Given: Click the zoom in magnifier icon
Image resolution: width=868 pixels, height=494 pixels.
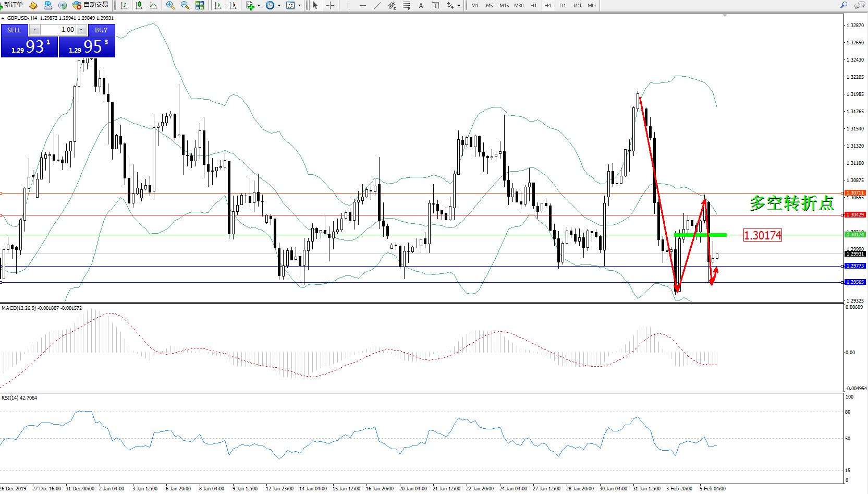Looking at the screenshot, I should tap(170, 5).
